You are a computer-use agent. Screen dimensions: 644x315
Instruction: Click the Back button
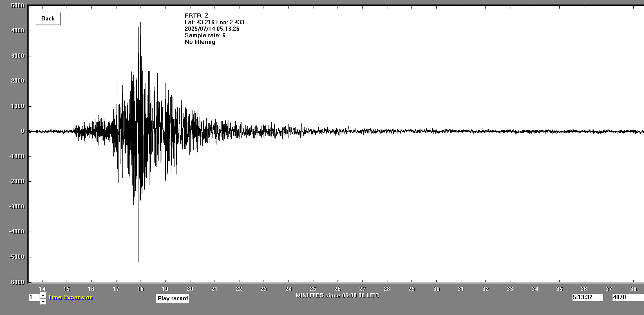pos(48,19)
